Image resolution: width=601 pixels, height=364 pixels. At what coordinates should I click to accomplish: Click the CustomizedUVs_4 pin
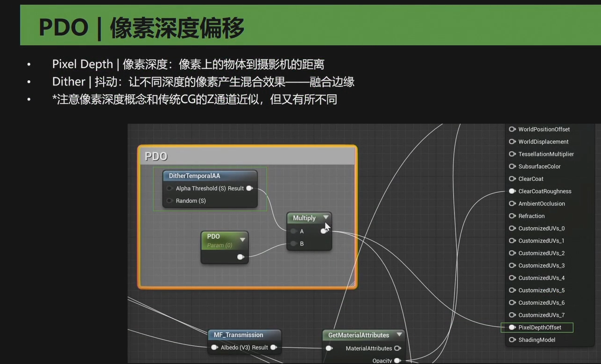pyautogui.click(x=512, y=278)
